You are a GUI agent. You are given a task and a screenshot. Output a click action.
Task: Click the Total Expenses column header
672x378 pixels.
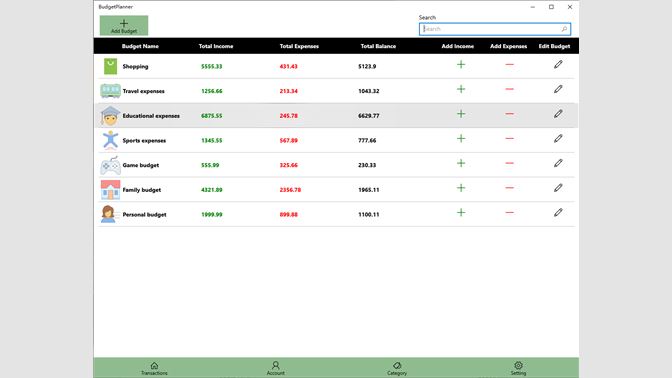pos(299,46)
